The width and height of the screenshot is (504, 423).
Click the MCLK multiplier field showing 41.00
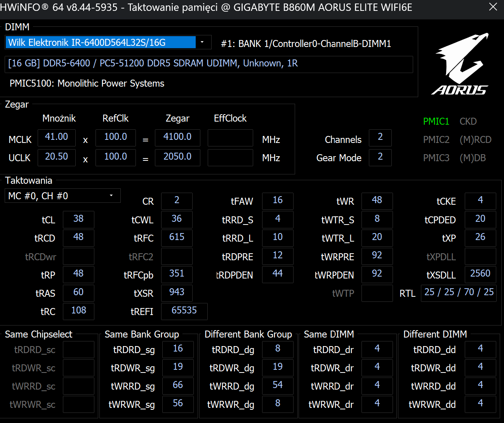tap(57, 137)
